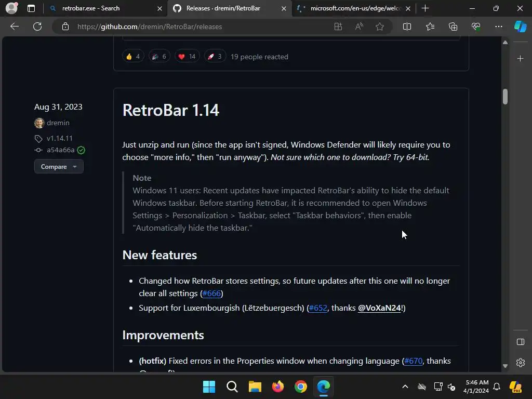The width and height of the screenshot is (532, 399).
Task: Open Windows Search on the taskbar
Action: [232, 387]
